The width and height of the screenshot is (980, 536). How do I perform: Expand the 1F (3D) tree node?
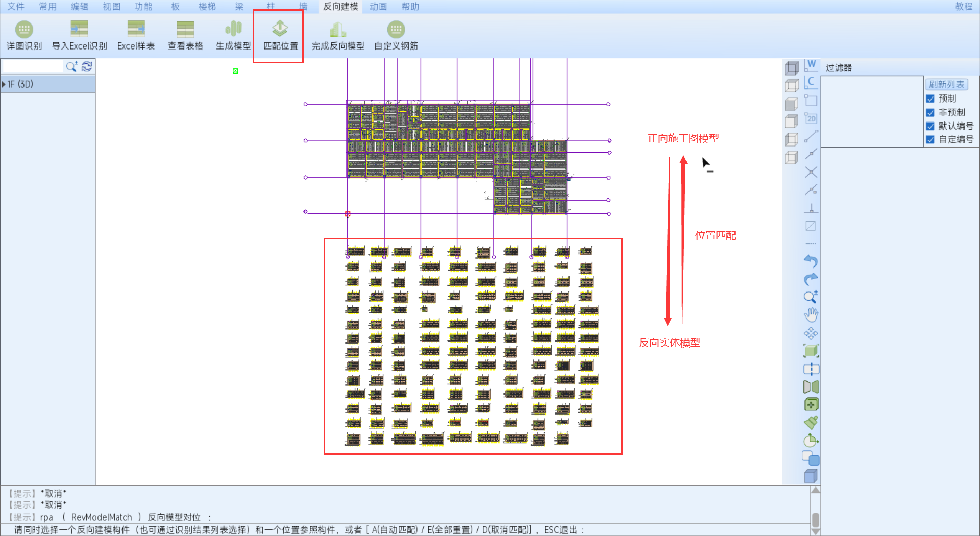click(x=4, y=84)
